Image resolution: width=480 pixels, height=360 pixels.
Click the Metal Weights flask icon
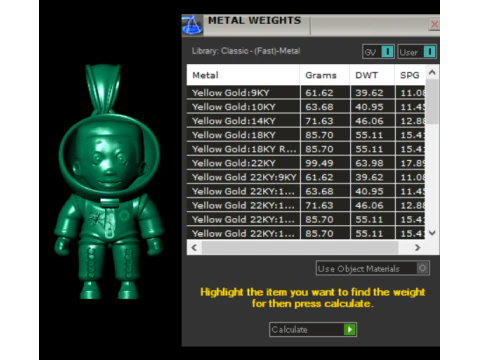192,25
